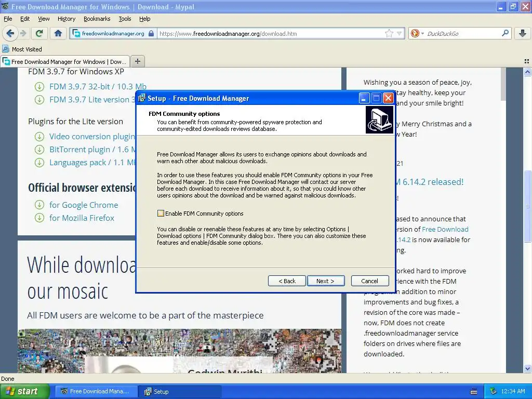Click the Mypal browser window icon
Screen dimensions: 532x399
click(x=5, y=6)
